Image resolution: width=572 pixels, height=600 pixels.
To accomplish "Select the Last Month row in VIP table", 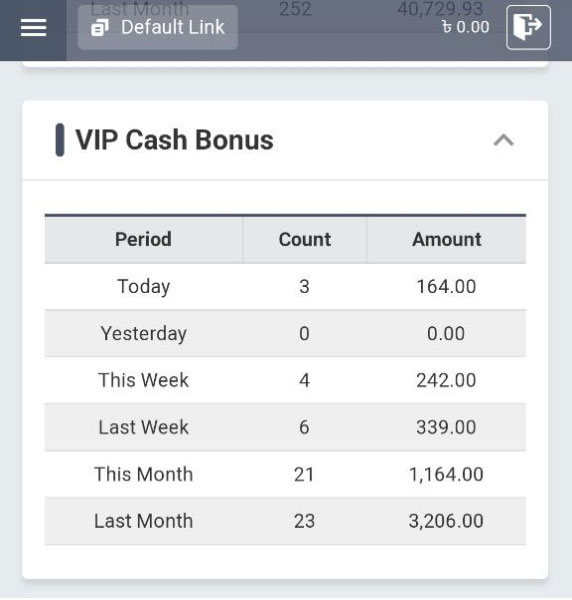I will (x=285, y=521).
